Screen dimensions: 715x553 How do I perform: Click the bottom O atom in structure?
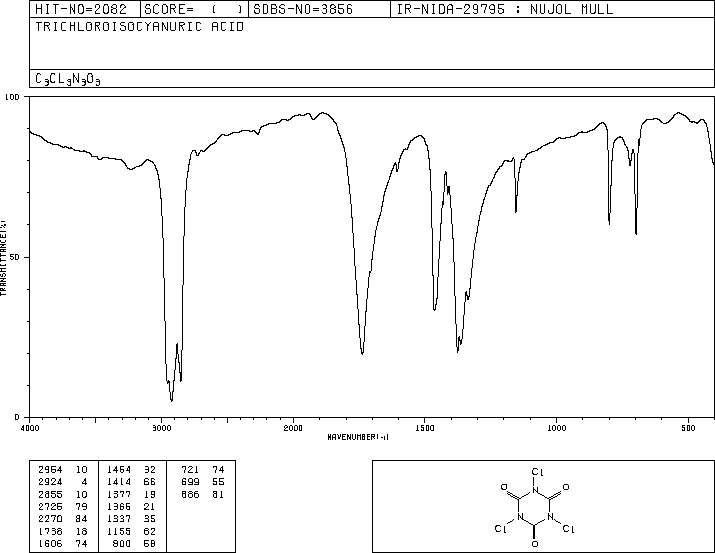click(x=535, y=544)
